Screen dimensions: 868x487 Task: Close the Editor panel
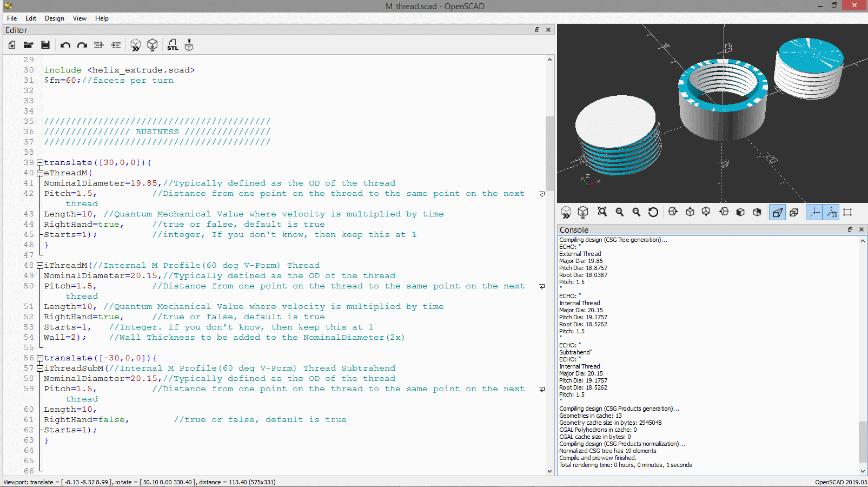tap(548, 30)
